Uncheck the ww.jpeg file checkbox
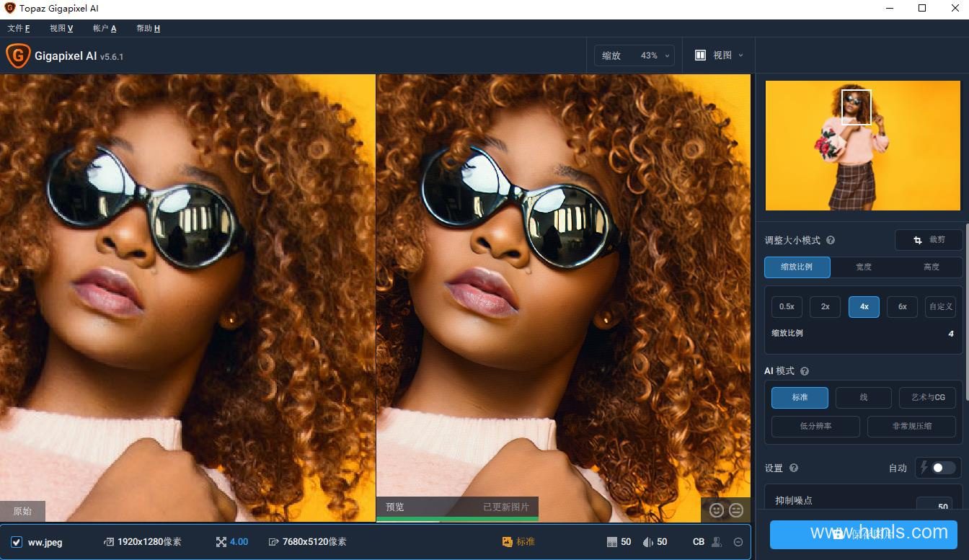 coord(17,542)
